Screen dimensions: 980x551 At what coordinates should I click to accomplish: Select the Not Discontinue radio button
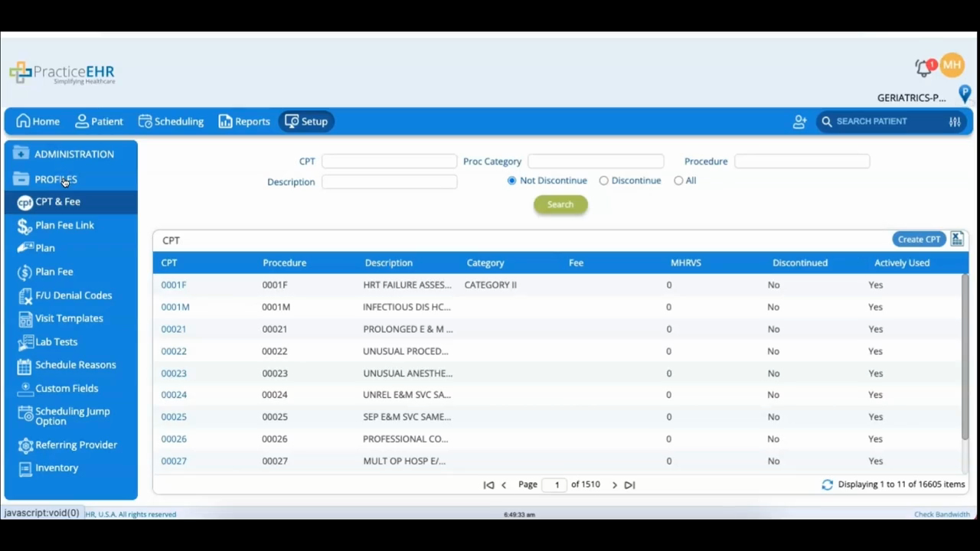(512, 181)
